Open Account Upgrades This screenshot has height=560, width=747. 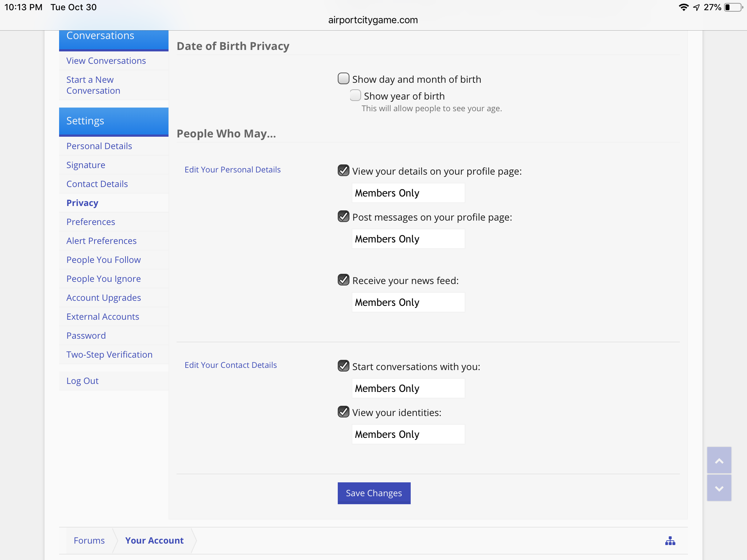click(x=114, y=298)
